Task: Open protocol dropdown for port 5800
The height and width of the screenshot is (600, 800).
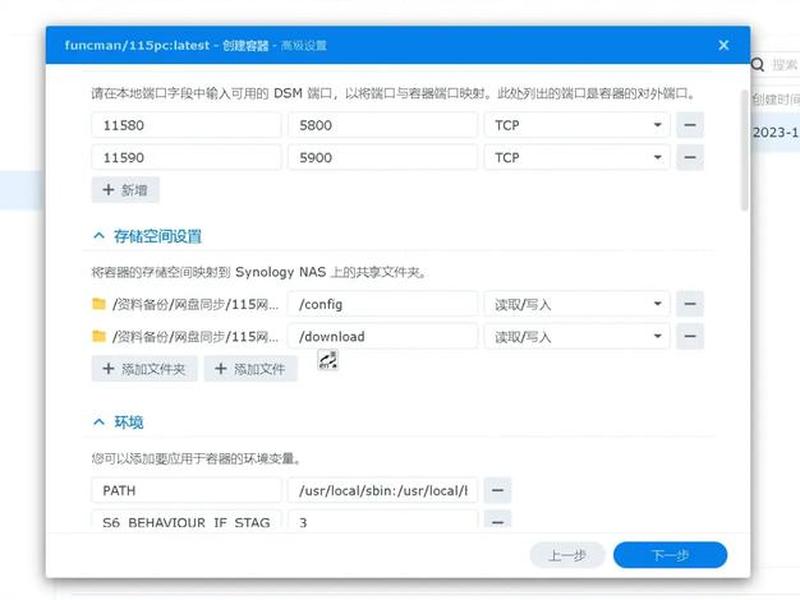Action: (577, 125)
